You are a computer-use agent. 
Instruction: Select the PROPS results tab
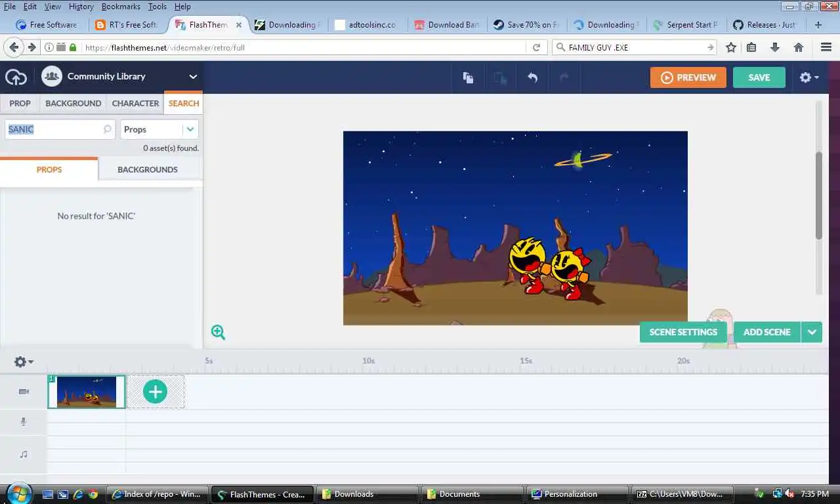click(x=49, y=169)
